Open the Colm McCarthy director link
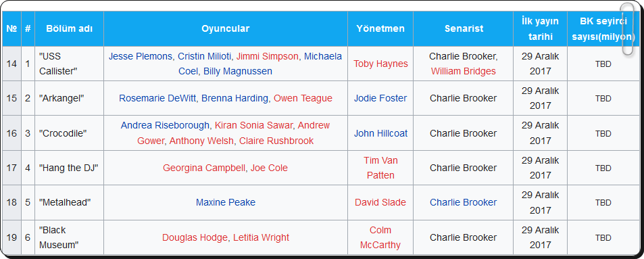The height and width of the screenshot is (259, 644). (x=380, y=237)
